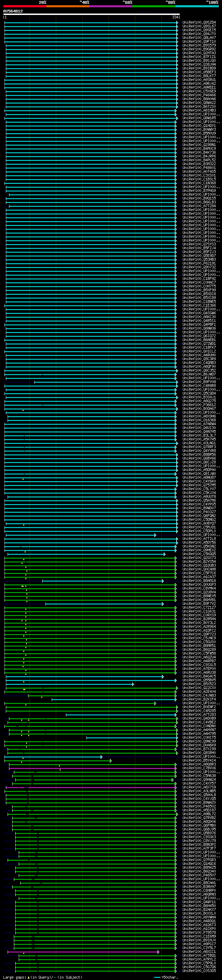
Task: Open hit UniRef100_Q2HTA3
Action: 199,53
